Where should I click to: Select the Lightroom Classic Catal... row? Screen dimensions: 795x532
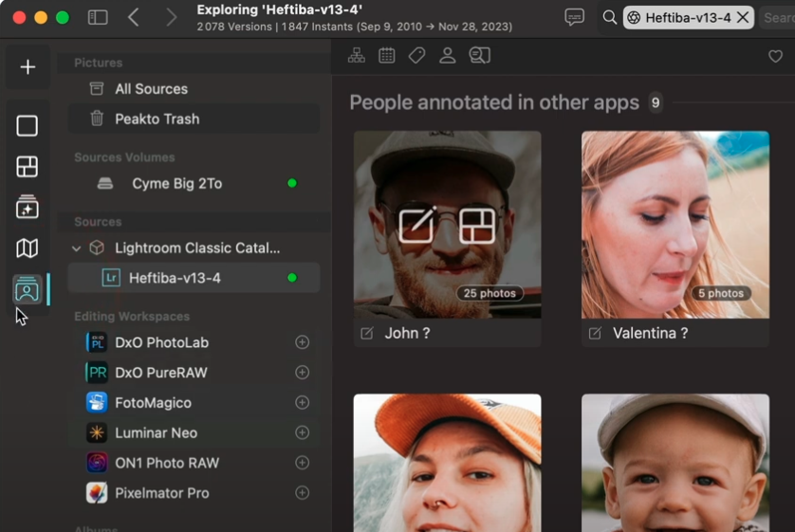(194, 248)
